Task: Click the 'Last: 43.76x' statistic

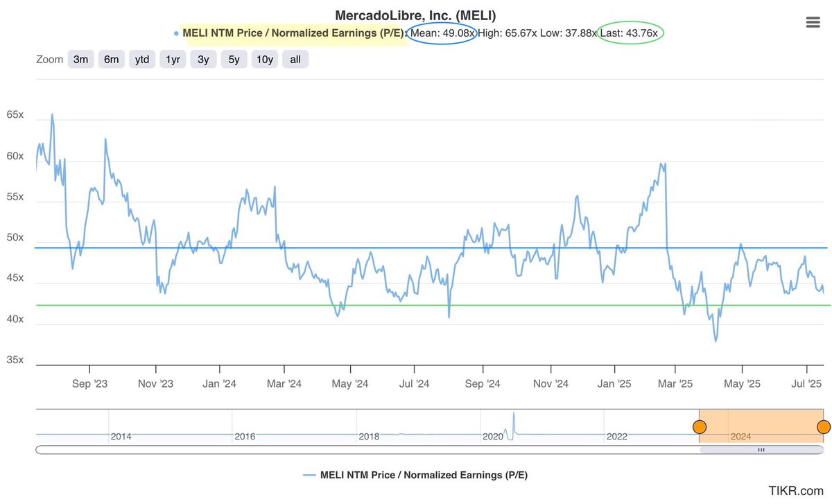Action: coord(630,33)
